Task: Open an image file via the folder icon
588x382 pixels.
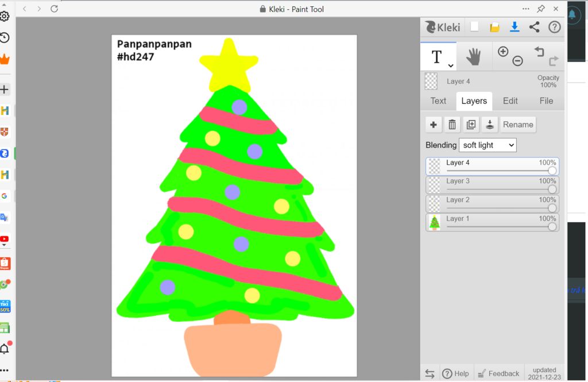Action: (x=494, y=27)
